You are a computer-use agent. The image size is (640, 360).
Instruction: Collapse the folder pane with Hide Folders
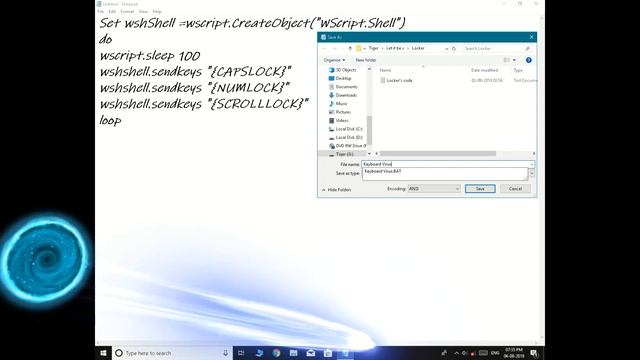tap(336, 190)
